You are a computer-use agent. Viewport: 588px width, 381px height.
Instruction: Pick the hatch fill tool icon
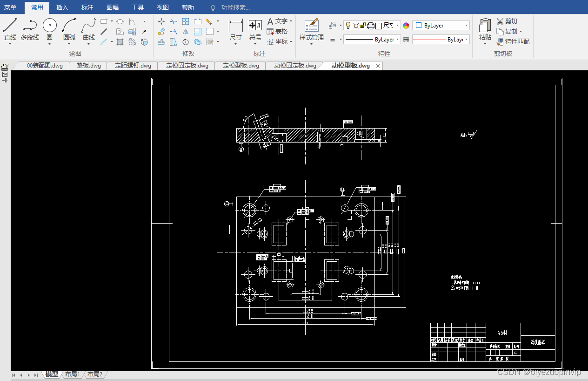pos(120,42)
